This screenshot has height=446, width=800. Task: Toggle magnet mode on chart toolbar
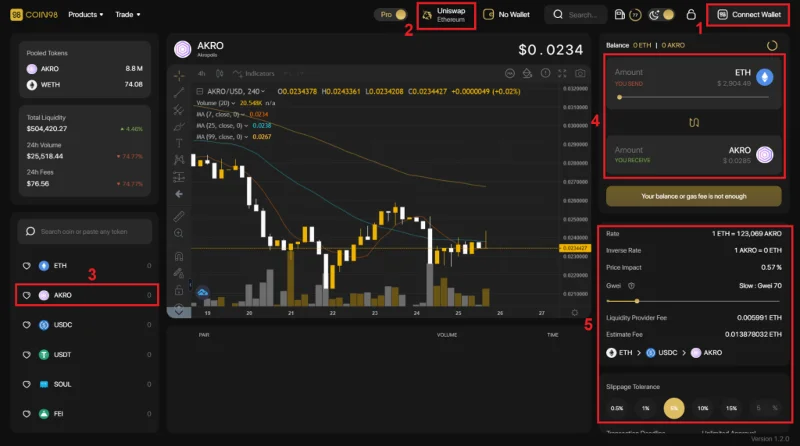(179, 256)
